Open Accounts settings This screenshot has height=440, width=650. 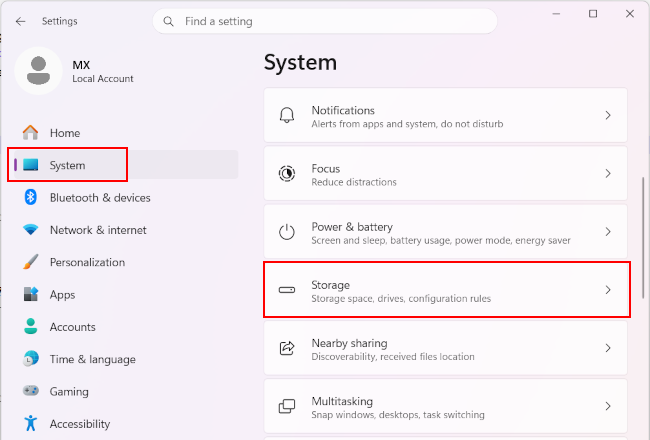point(73,327)
